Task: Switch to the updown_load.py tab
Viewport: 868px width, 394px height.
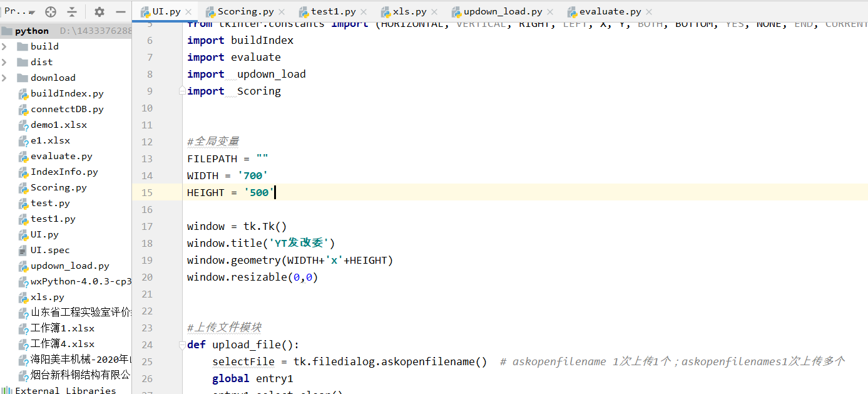Action: 501,11
